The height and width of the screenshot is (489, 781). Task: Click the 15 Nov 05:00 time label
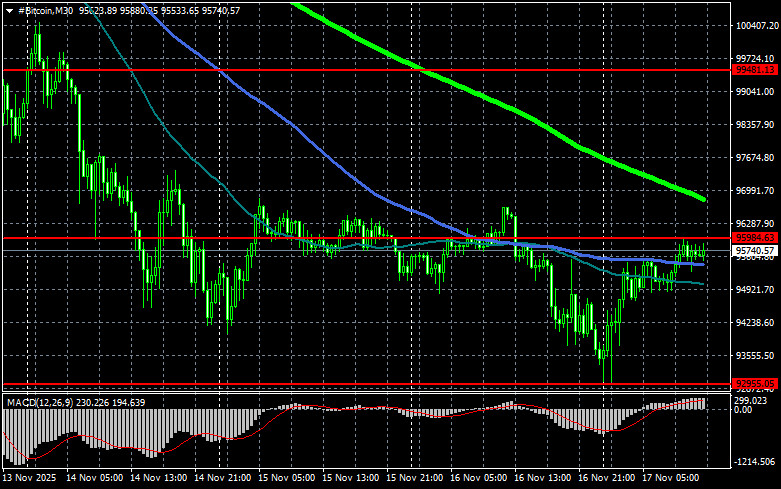pos(289,479)
